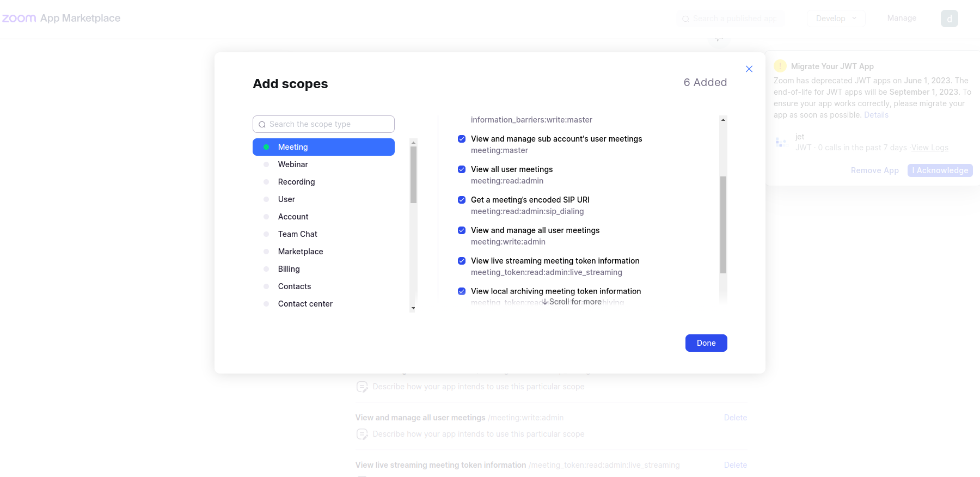
Task: Open the Develop dropdown menu
Action: [x=836, y=19]
